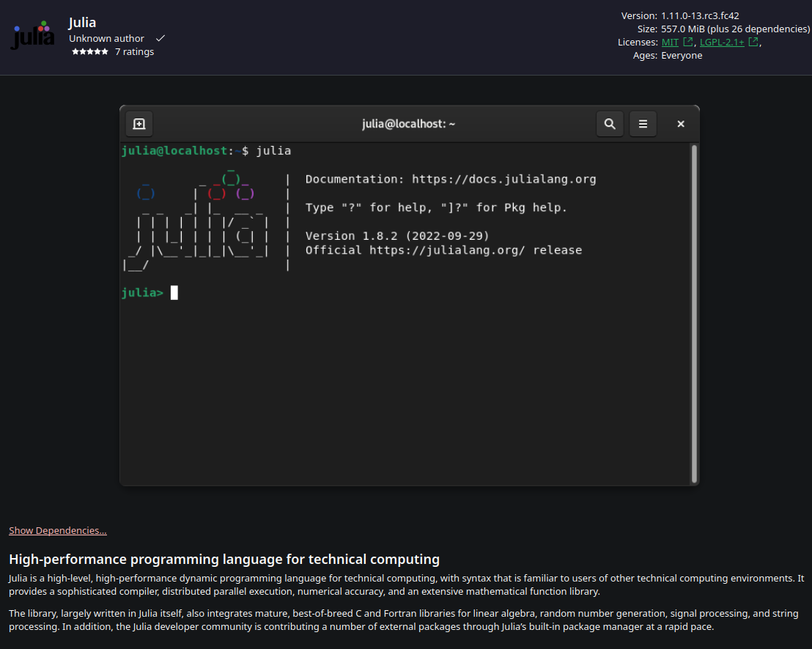The height and width of the screenshot is (649, 812).
Task: Click version '1.11.0-13.rc3.fc42' value
Action: pyautogui.click(x=700, y=16)
